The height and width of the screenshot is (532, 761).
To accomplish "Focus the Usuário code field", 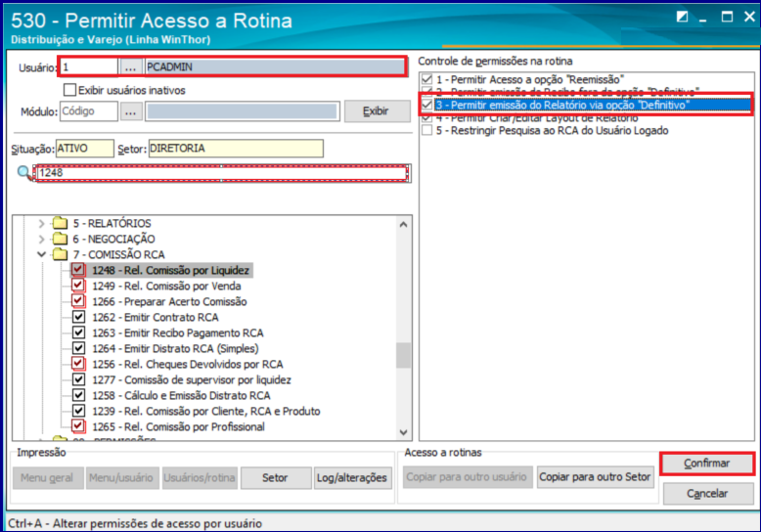I will [x=89, y=66].
